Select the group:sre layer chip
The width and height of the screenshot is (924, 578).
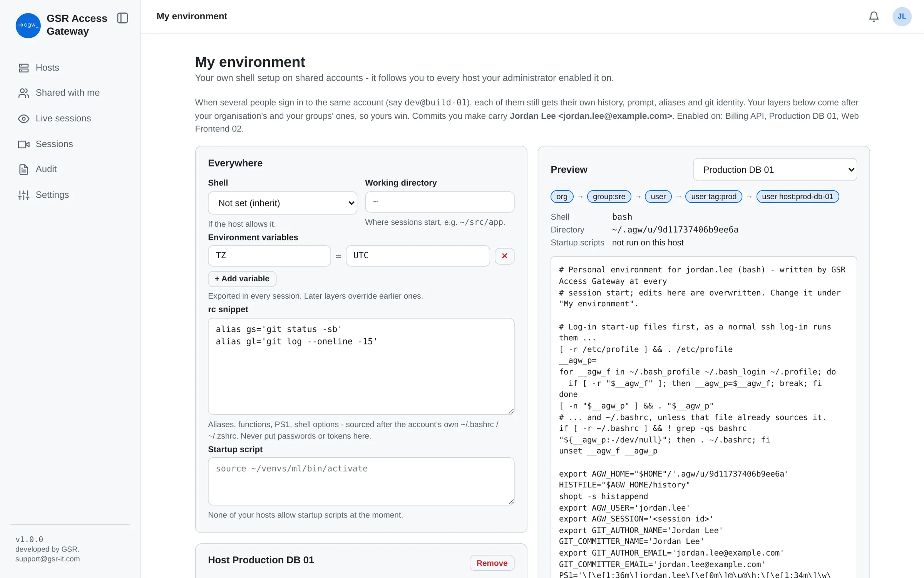(609, 197)
